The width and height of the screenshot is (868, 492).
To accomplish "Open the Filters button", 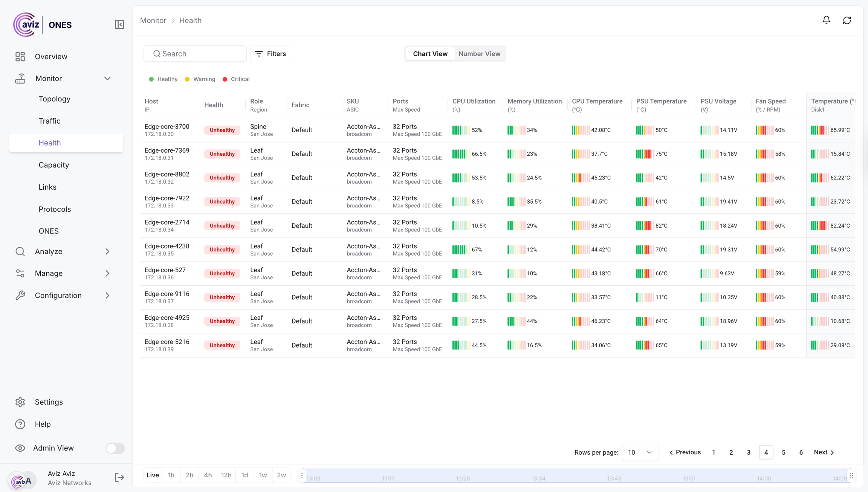I will [x=270, y=54].
